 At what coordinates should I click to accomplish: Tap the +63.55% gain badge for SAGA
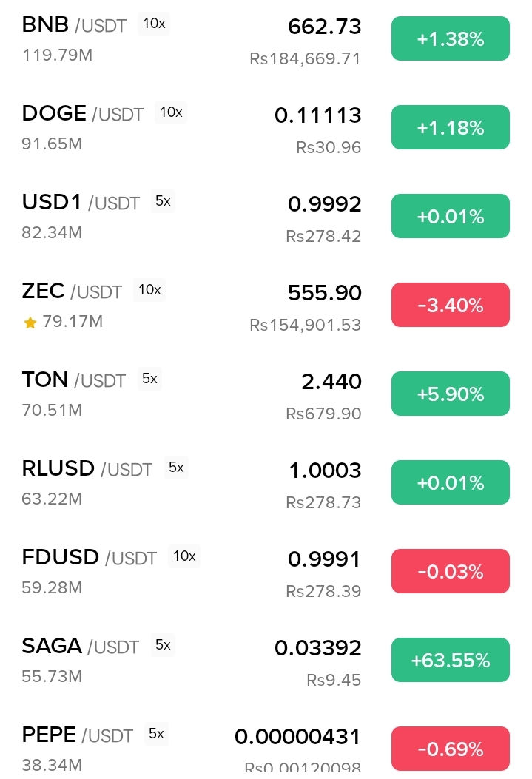(450, 660)
